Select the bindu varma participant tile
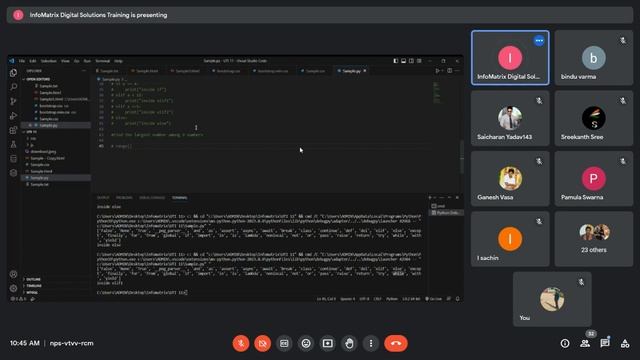 (x=594, y=58)
